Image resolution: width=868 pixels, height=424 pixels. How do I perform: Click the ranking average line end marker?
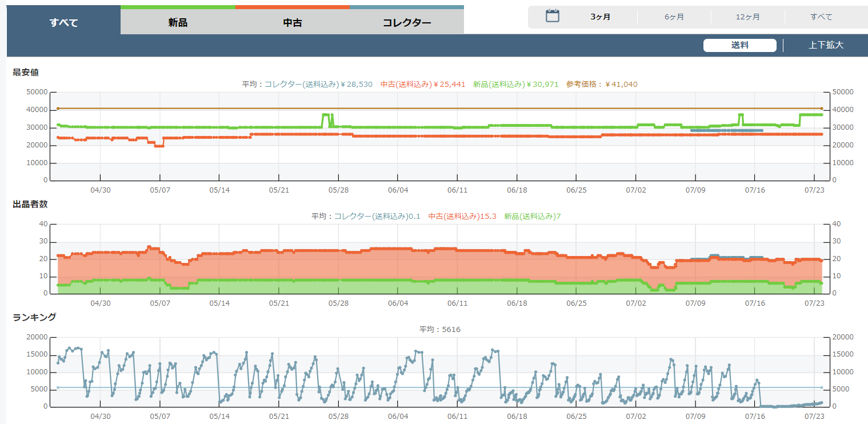pyautogui.click(x=822, y=387)
